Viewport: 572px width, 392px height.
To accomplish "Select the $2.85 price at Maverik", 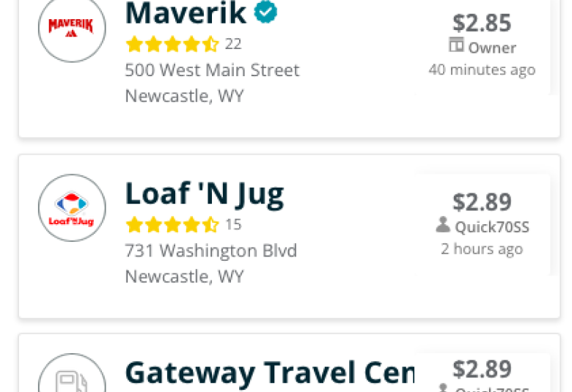I will click(x=482, y=23).
